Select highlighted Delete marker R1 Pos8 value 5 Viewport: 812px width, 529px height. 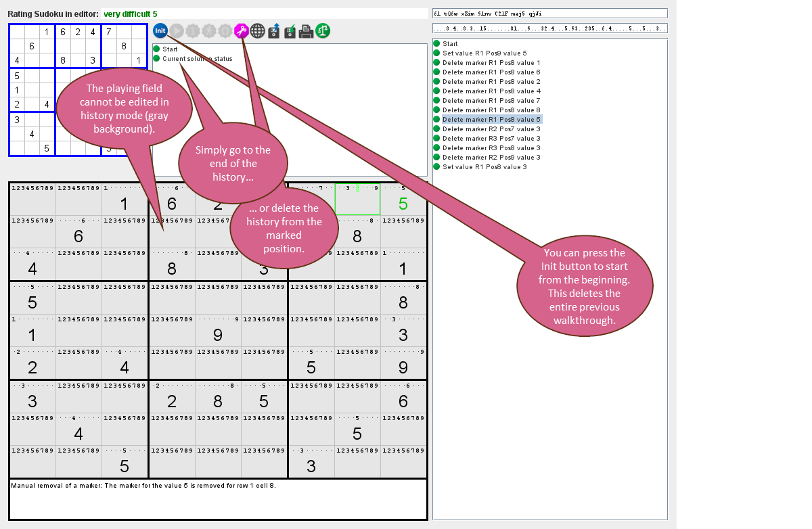tap(491, 120)
